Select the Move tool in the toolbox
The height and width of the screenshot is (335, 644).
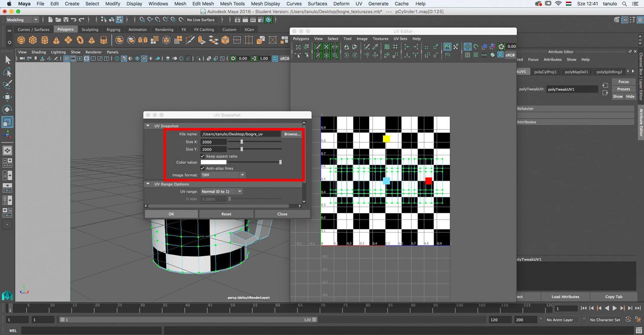pos(7,97)
